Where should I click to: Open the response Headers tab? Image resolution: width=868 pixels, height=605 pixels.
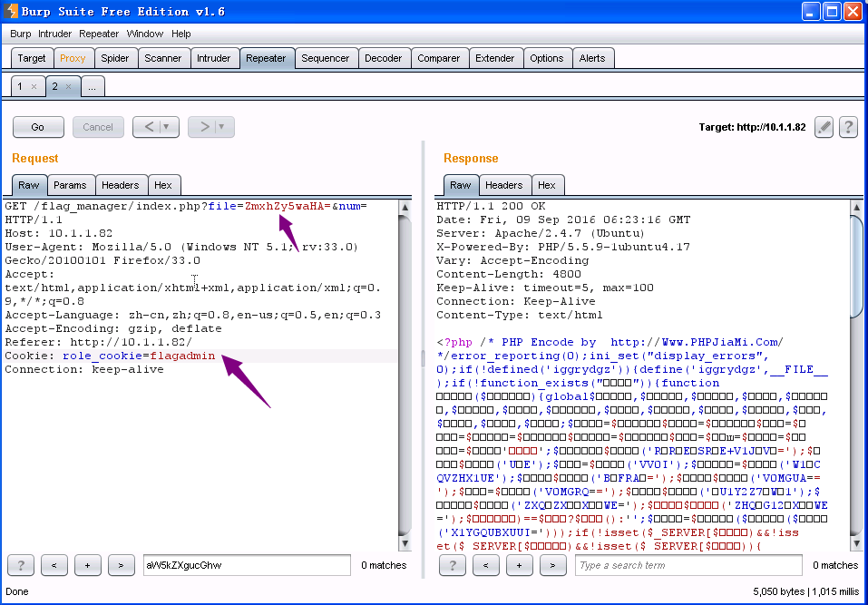[504, 185]
